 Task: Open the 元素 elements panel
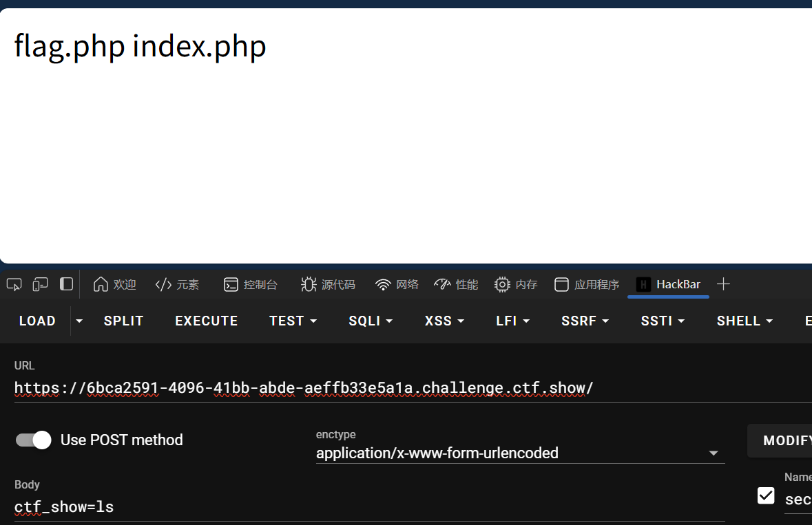177,284
